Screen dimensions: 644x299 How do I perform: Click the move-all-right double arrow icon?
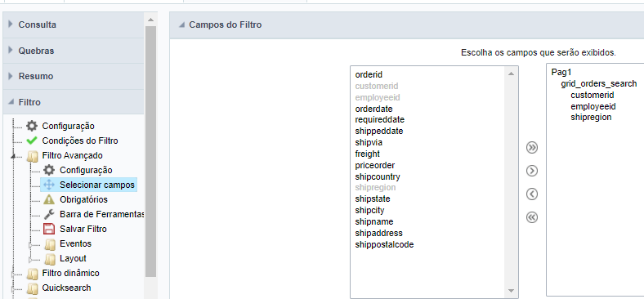tap(532, 147)
